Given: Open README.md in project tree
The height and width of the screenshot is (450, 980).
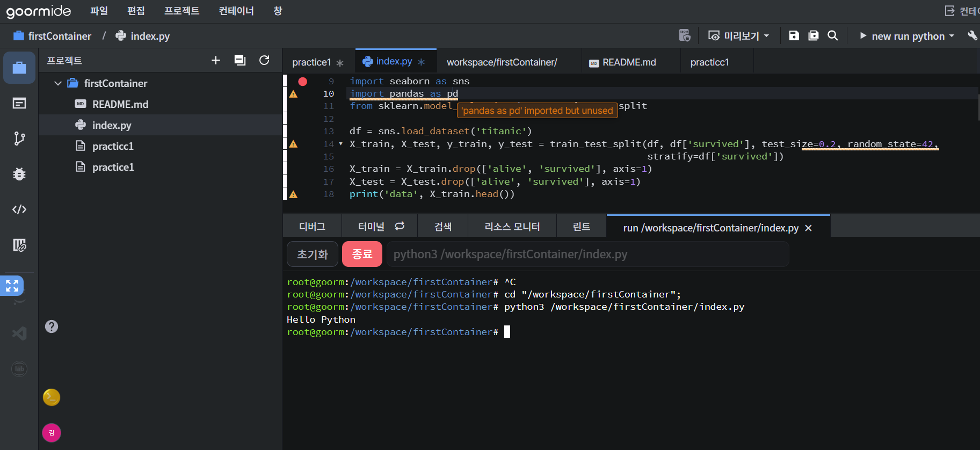Looking at the screenshot, I should point(160,104).
